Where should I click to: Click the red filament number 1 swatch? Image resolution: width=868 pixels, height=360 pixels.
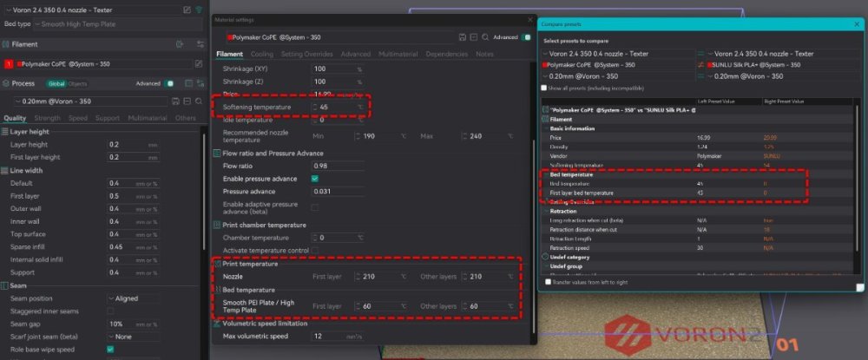click(9, 64)
